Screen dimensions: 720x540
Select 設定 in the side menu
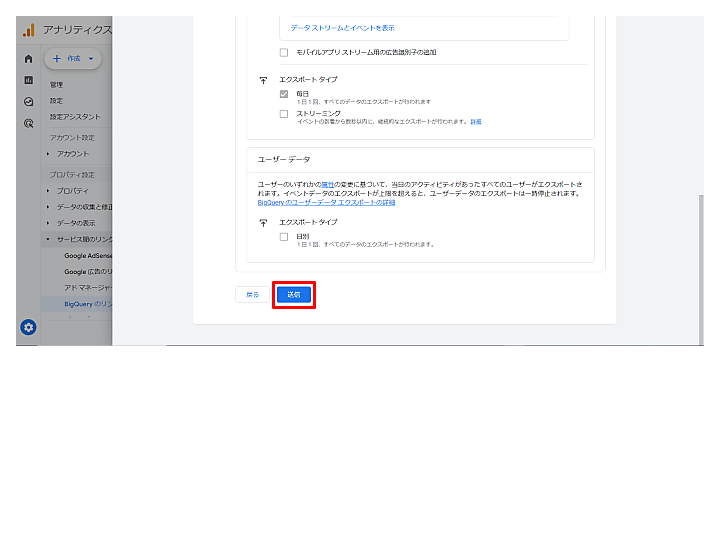pyautogui.click(x=56, y=101)
